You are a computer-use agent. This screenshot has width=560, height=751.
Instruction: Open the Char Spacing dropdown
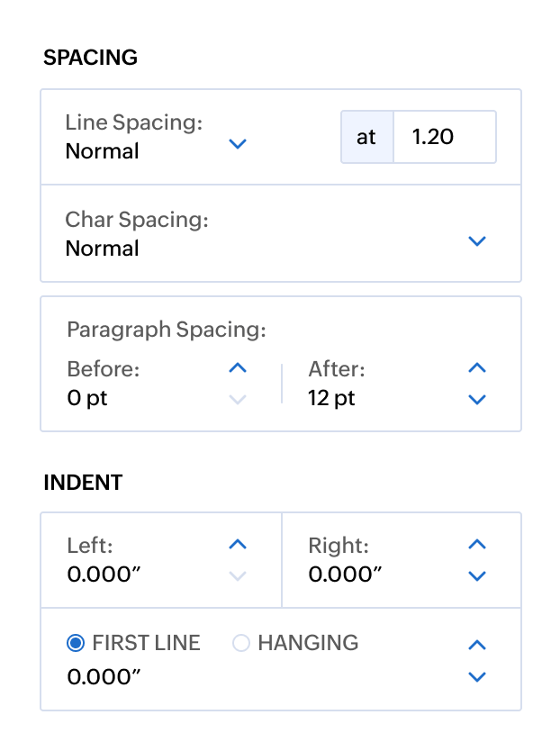coord(478,240)
